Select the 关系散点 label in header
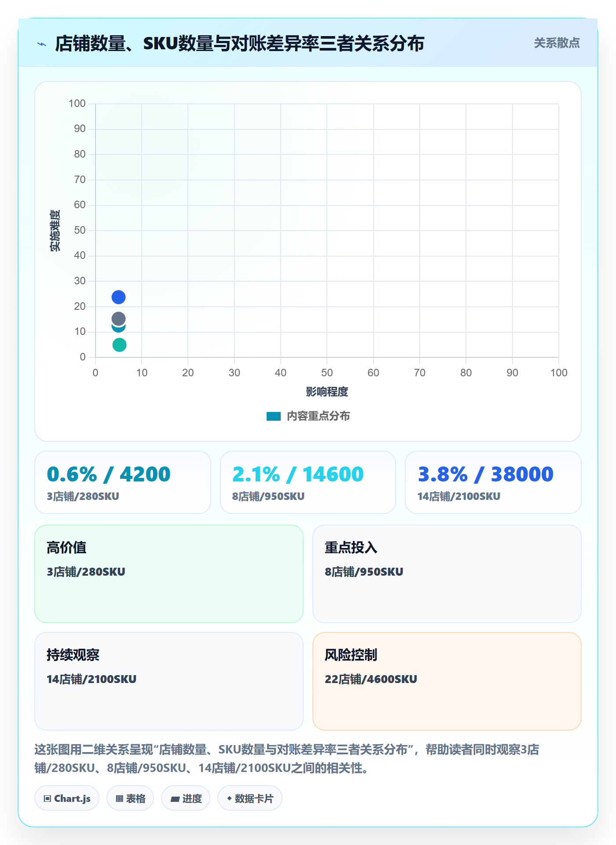This screenshot has height=845, width=616. pos(557,43)
